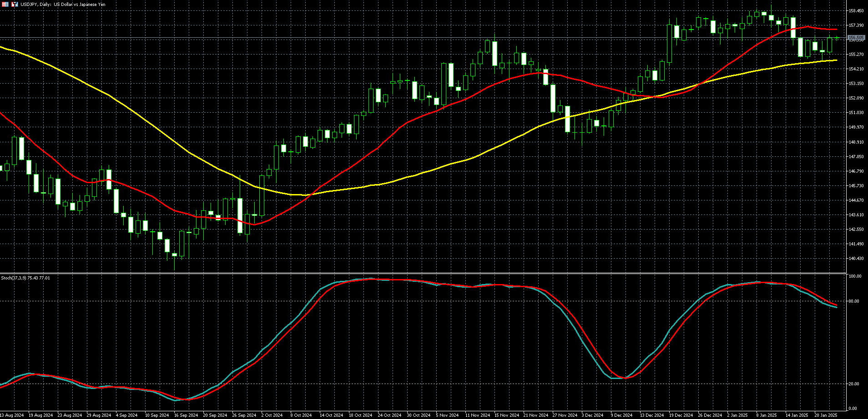Screen dimensions: 868x419
Task: Click the 140.430 price axis label
Action: 856,259
